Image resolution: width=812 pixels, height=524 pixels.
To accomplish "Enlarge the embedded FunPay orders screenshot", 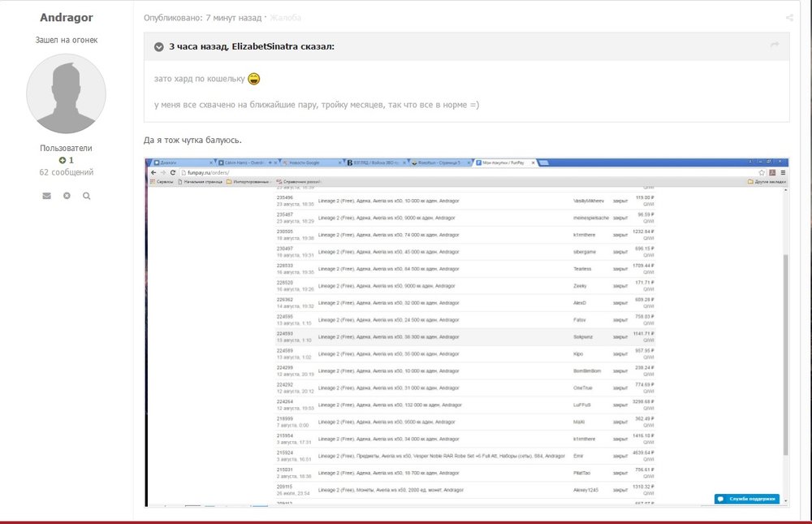I will click(466, 333).
